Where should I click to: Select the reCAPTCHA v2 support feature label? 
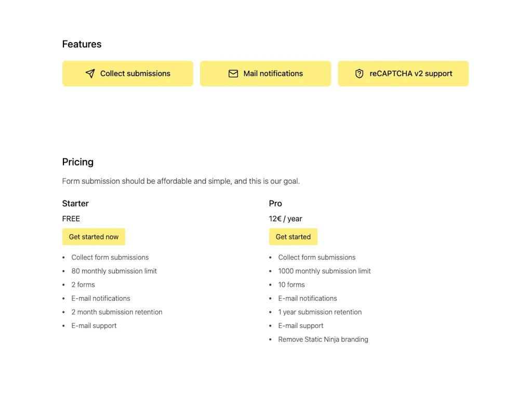[410, 74]
